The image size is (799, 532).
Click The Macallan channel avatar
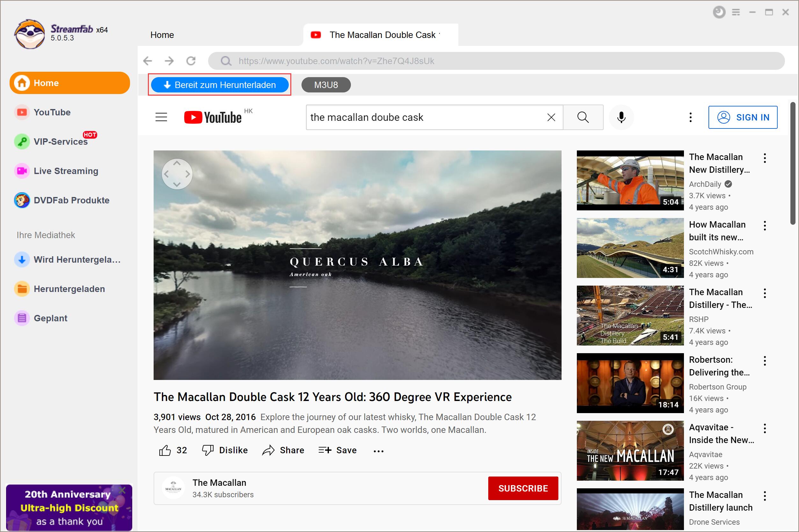pyautogui.click(x=173, y=488)
